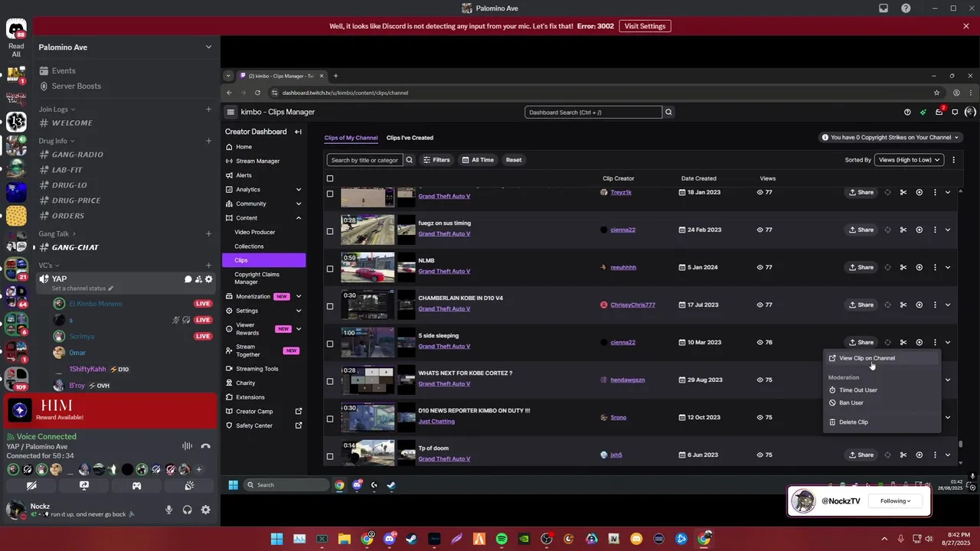Image resolution: width=980 pixels, height=551 pixels.
Task: Click the search magnifier beside title filter box
Action: pos(410,160)
